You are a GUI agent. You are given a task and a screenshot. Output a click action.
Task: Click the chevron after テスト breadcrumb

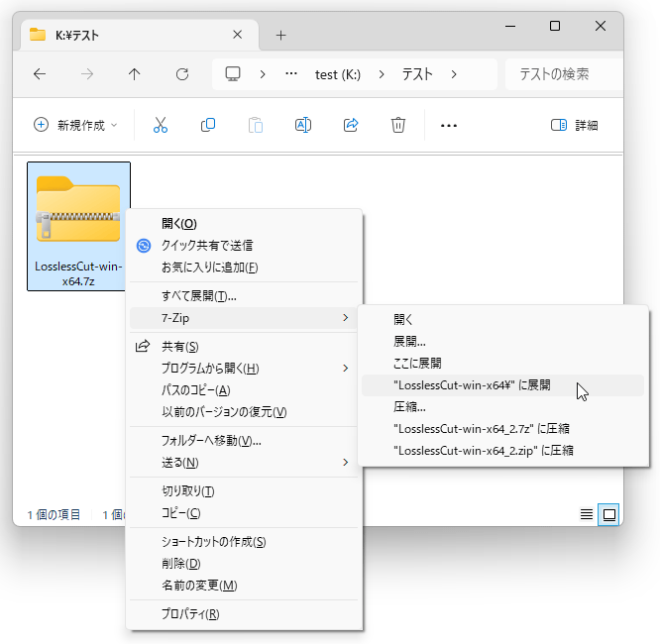(454, 74)
